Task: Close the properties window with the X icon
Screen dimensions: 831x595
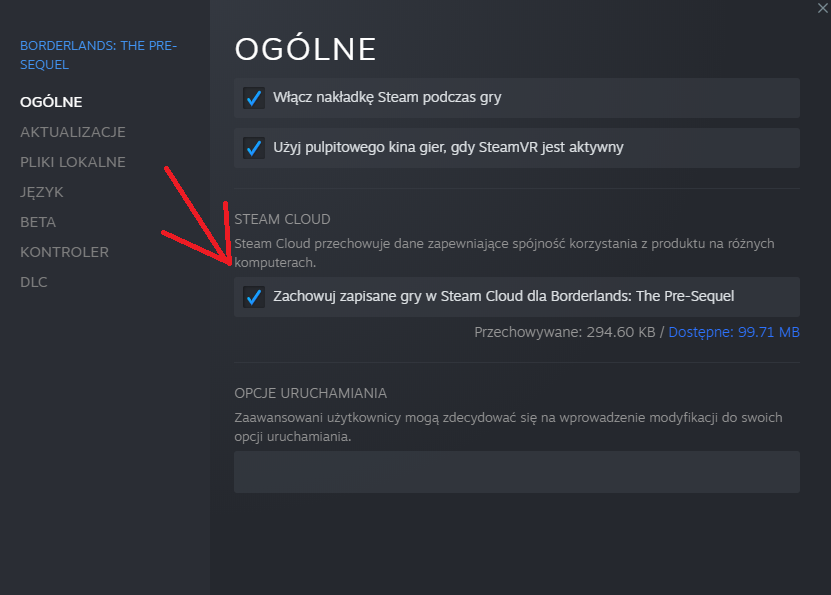Action: point(822,8)
